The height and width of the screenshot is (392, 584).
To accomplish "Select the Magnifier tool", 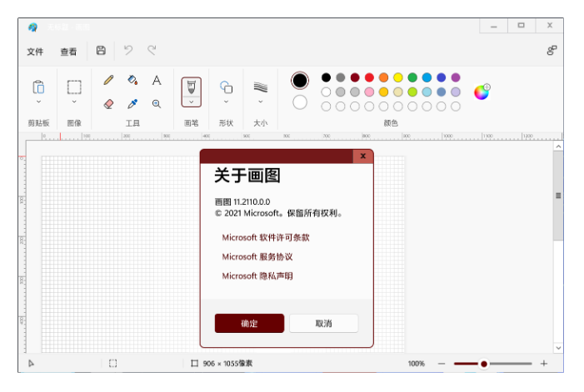I will pyautogui.click(x=157, y=104).
